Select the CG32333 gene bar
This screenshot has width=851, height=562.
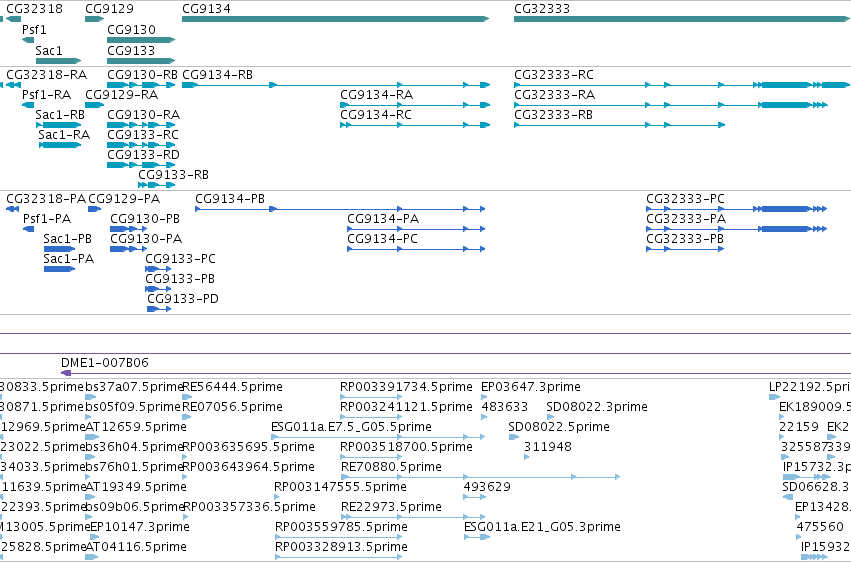[682, 19]
